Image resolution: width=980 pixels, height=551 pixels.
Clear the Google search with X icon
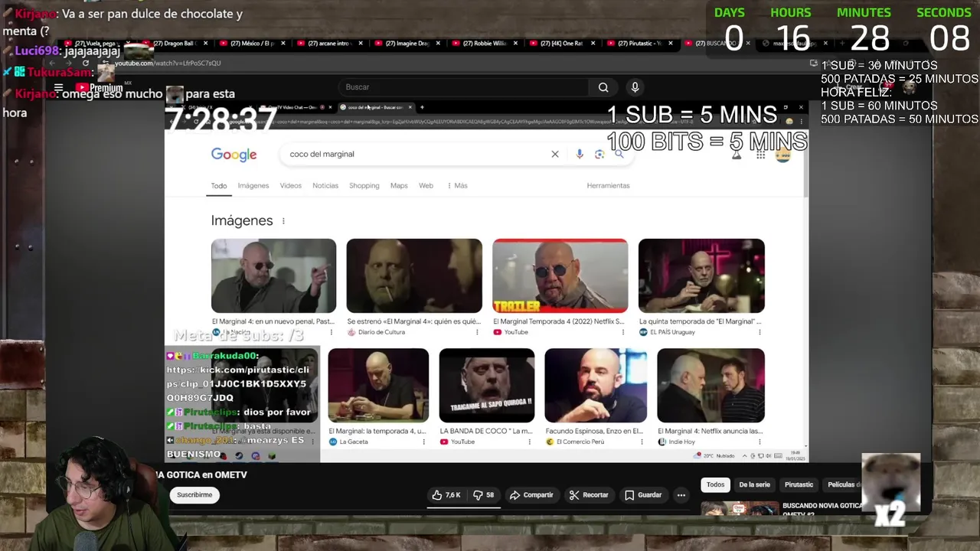[x=555, y=154]
